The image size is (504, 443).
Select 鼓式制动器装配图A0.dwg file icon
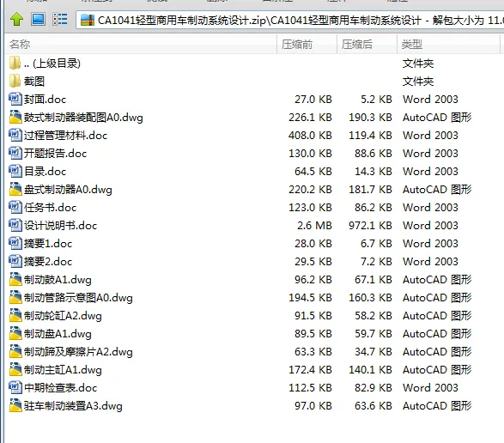coord(15,117)
